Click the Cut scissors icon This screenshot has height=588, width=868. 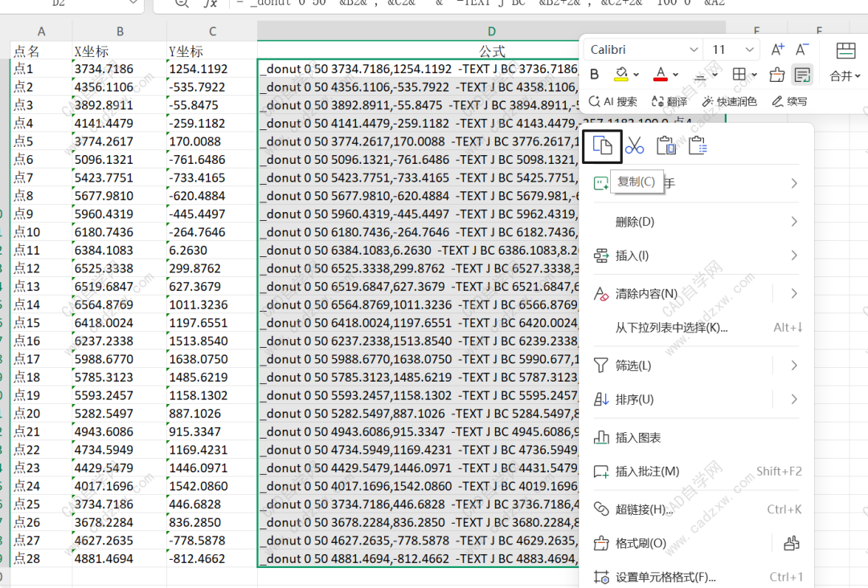(634, 146)
